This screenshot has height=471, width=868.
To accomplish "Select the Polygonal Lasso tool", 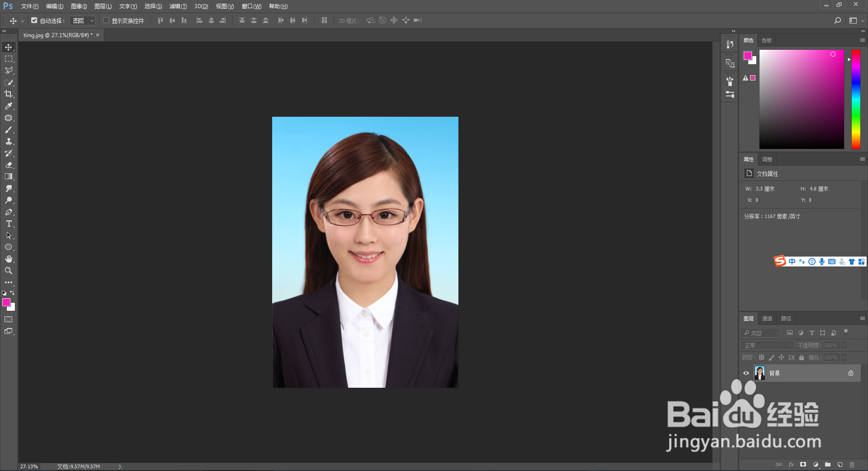I will [x=9, y=71].
